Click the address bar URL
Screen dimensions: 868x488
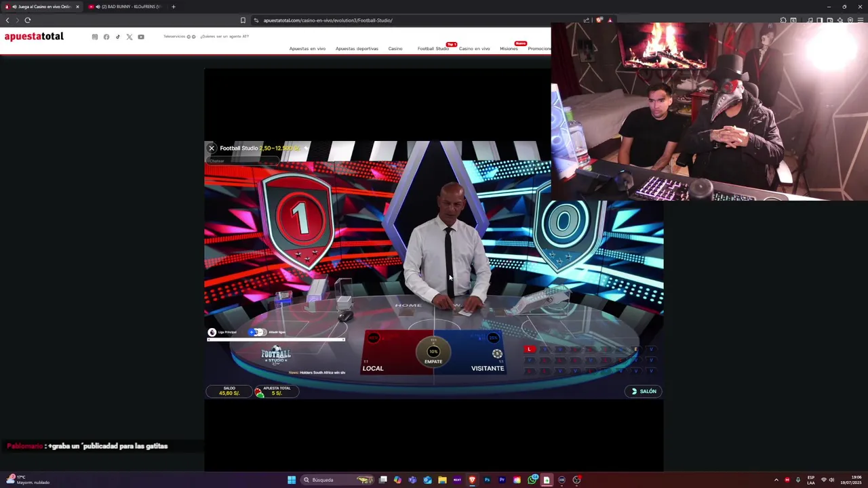pyautogui.click(x=328, y=20)
